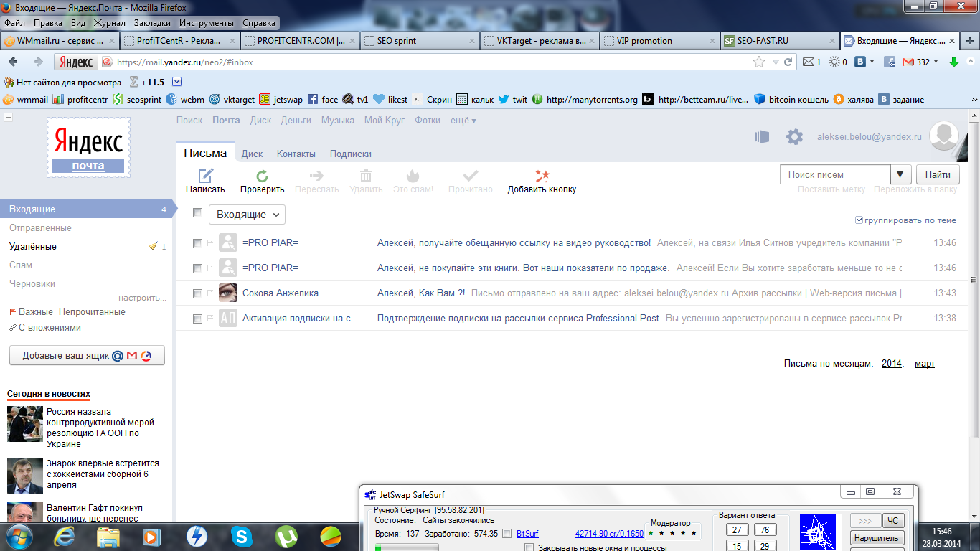
Task: Switch to SEO-FAST.RU browser tab
Action: pyautogui.click(x=778, y=41)
